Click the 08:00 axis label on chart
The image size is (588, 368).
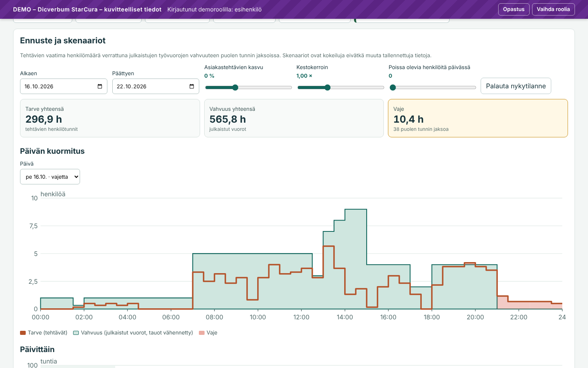[x=214, y=317]
